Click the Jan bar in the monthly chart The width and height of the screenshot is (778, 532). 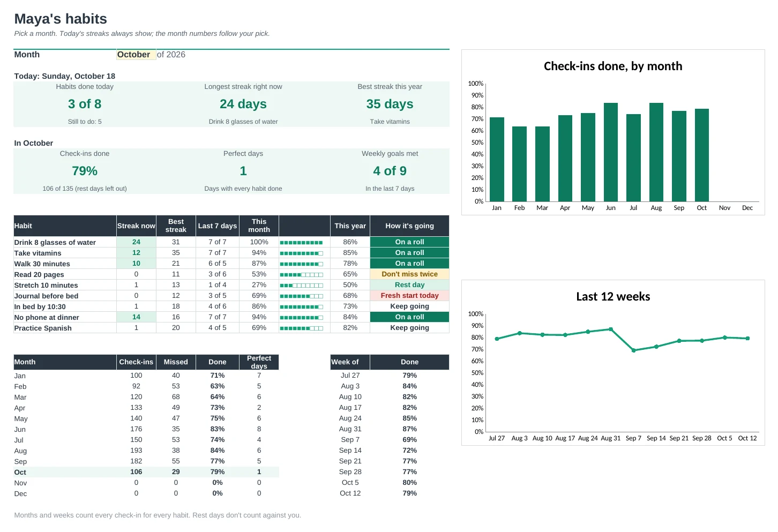pyautogui.click(x=497, y=159)
